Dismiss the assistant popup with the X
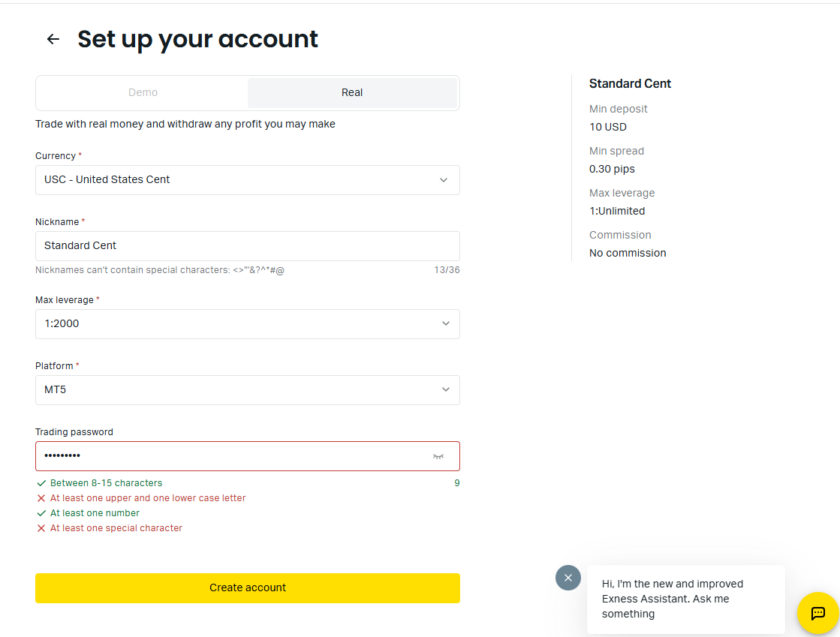Screen dimensions: 840x637 (x=568, y=578)
